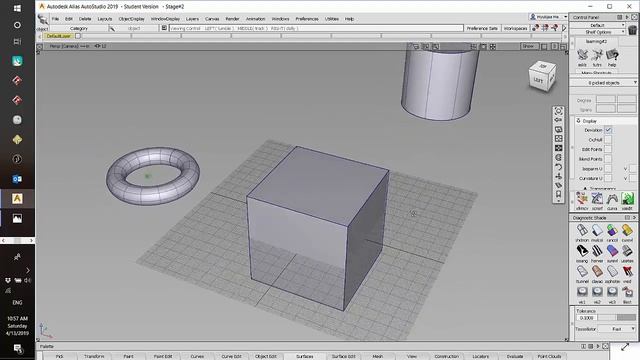640x360 pixels.
Task: Open the viewport Show menu
Action: tap(529, 47)
